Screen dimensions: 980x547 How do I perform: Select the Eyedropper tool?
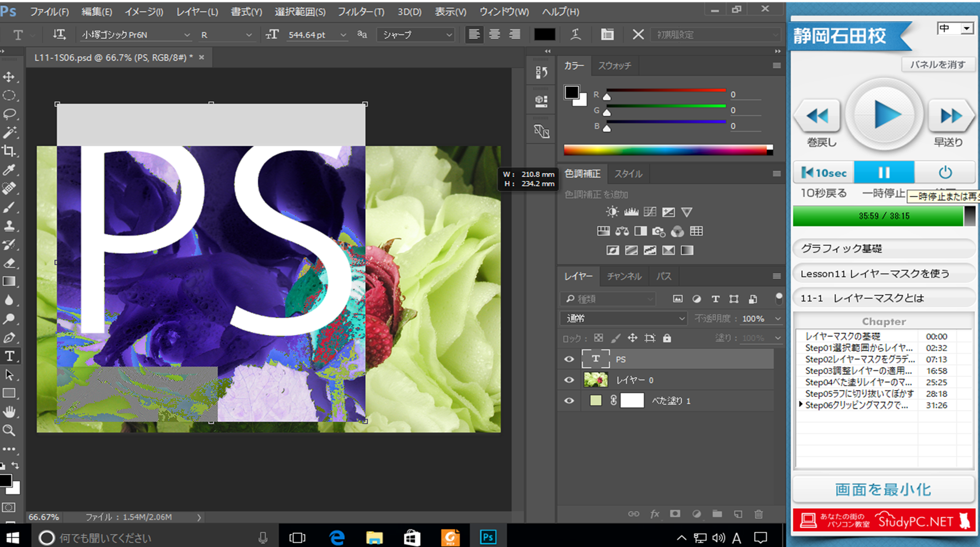pyautogui.click(x=9, y=170)
